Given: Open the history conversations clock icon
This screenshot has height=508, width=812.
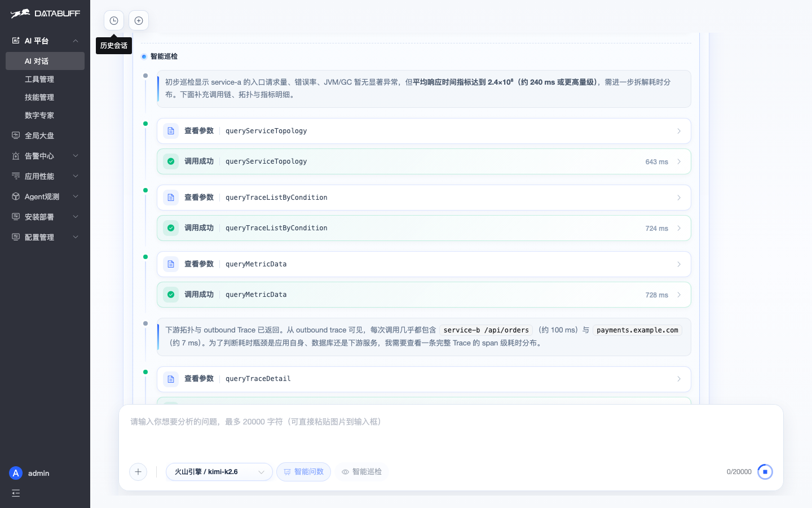Looking at the screenshot, I should point(114,21).
